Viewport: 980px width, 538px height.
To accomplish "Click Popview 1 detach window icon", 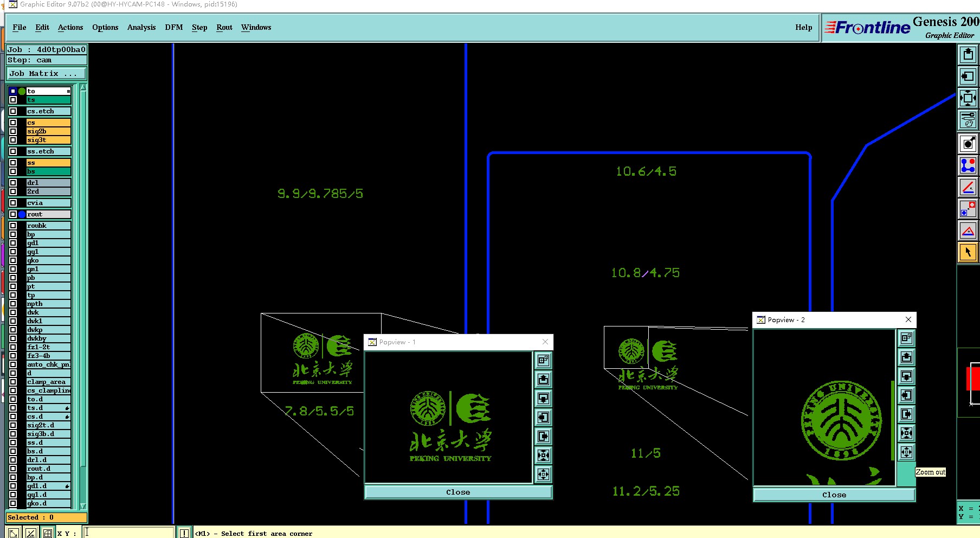I will (543, 360).
